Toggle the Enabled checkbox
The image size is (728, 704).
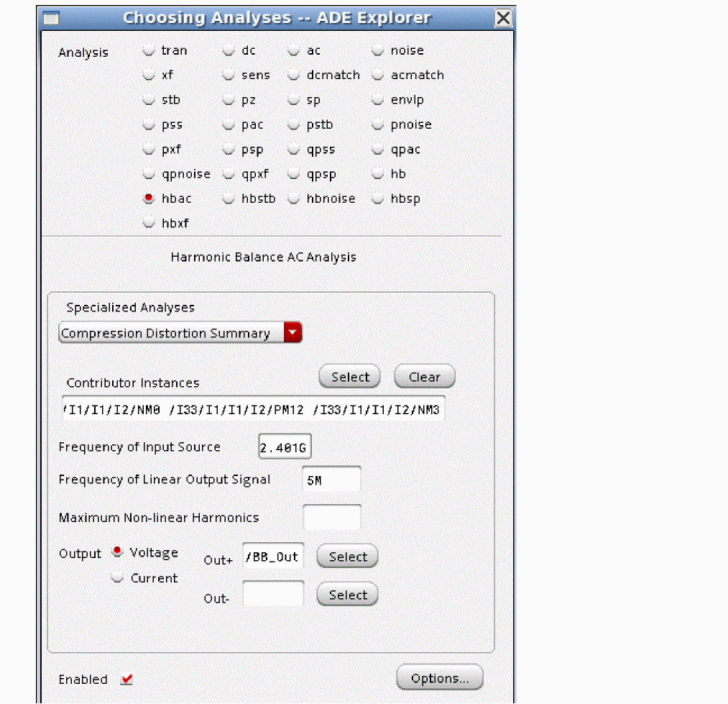127,679
